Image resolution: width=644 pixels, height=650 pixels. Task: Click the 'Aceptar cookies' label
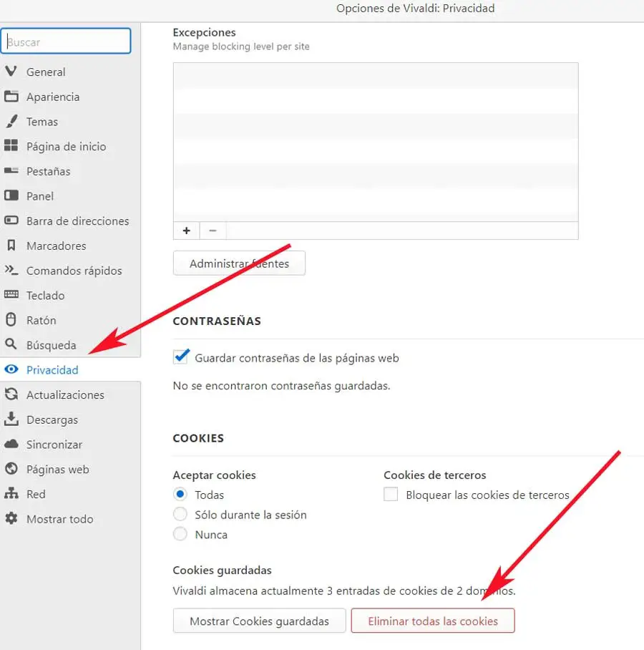pyautogui.click(x=214, y=475)
